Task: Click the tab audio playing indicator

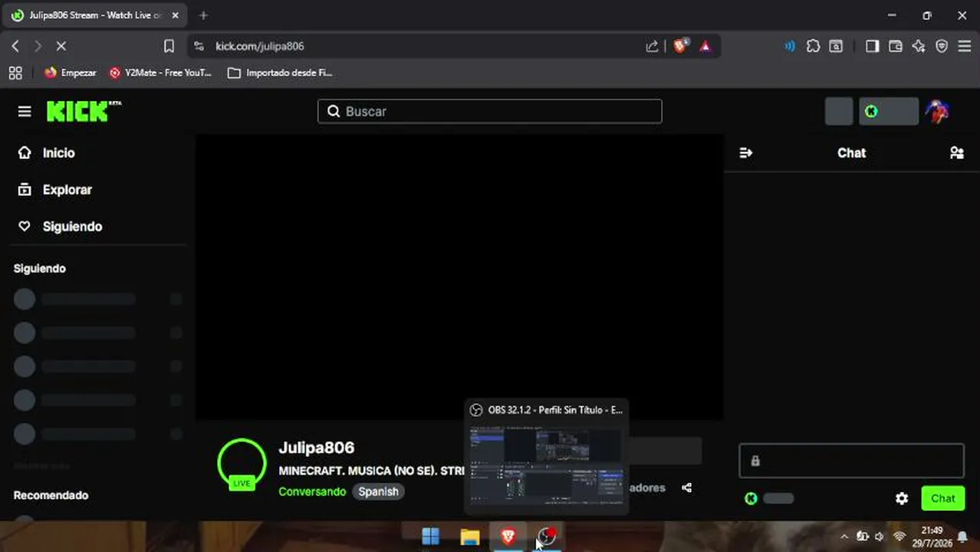Action: point(790,46)
